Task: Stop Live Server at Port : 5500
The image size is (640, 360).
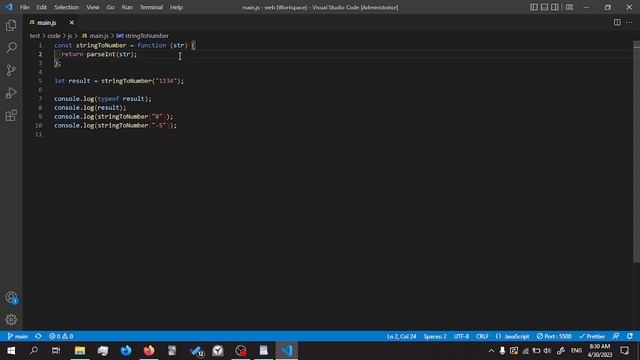Action: point(554,336)
